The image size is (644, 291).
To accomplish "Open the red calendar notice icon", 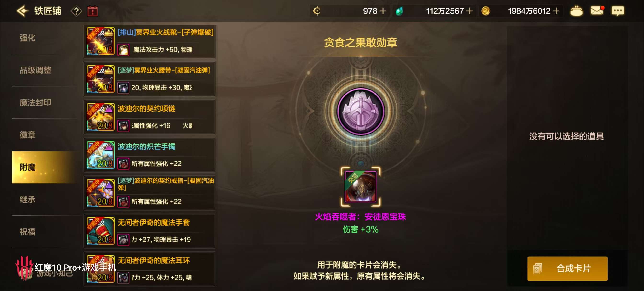I will pyautogui.click(x=92, y=11).
